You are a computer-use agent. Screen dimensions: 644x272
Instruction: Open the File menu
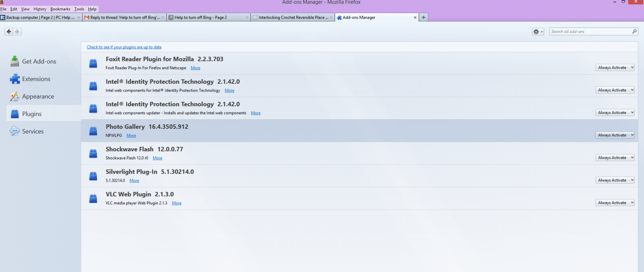[x=4, y=9]
